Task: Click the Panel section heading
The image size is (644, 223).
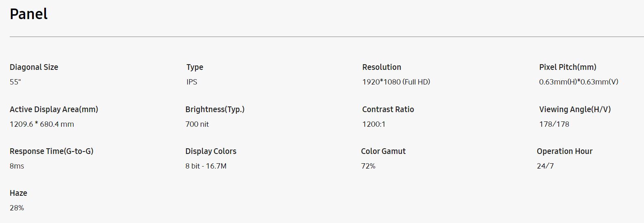Action: (28, 14)
